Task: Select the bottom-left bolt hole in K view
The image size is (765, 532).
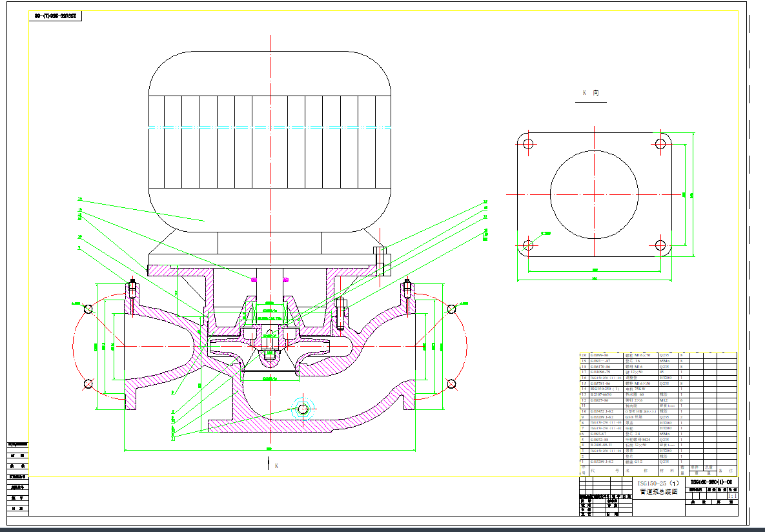Action: [528, 245]
